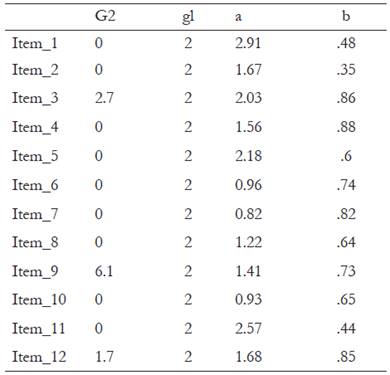Select the .88 value for Item_4
This screenshot has height=375, width=390.
click(x=346, y=127)
